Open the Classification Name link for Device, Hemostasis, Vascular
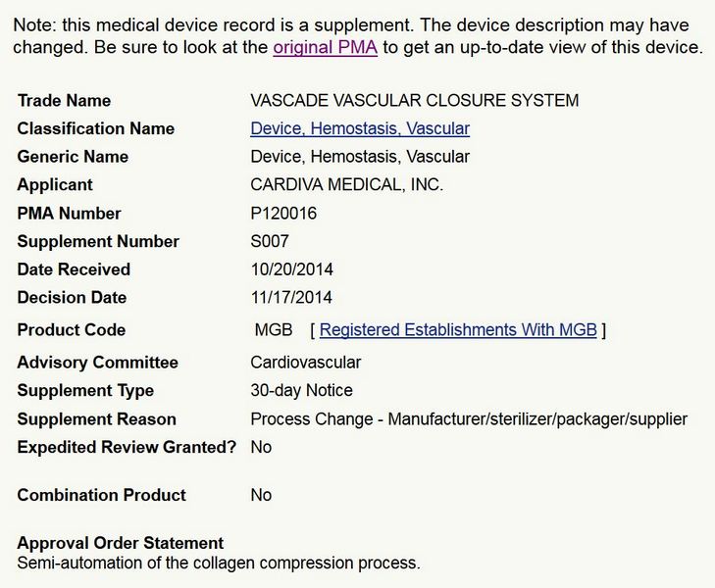 pos(360,128)
